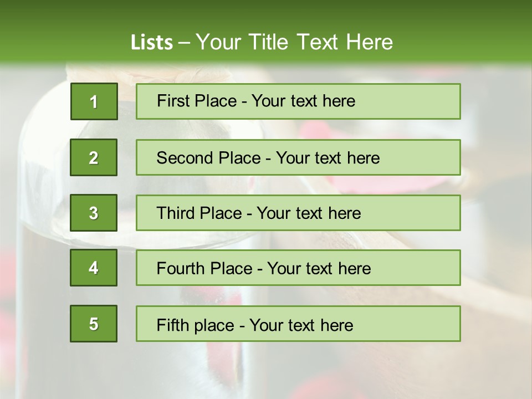Image resolution: width=532 pixels, height=399 pixels.
Task: Select the Fourth Place text bar
Action: (x=298, y=268)
